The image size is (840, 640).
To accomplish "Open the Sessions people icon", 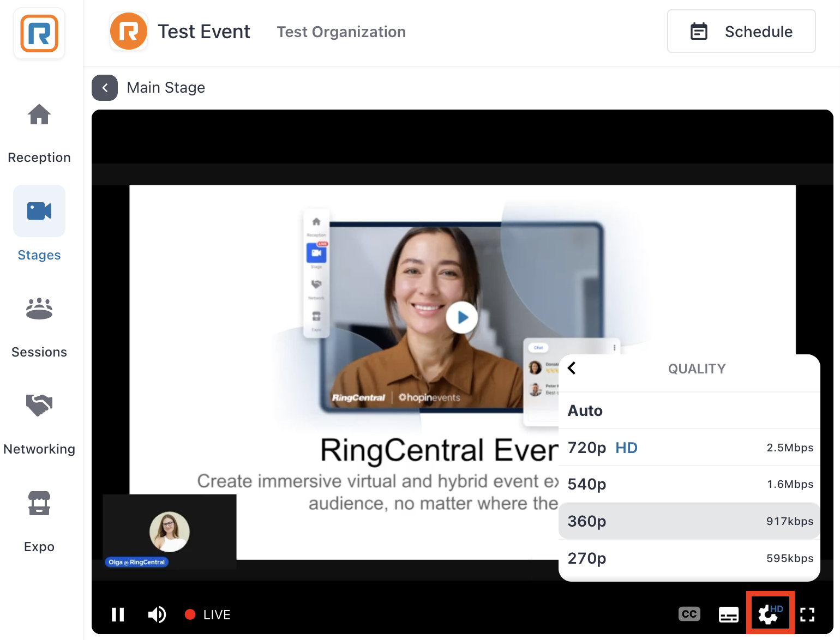I will 39,309.
